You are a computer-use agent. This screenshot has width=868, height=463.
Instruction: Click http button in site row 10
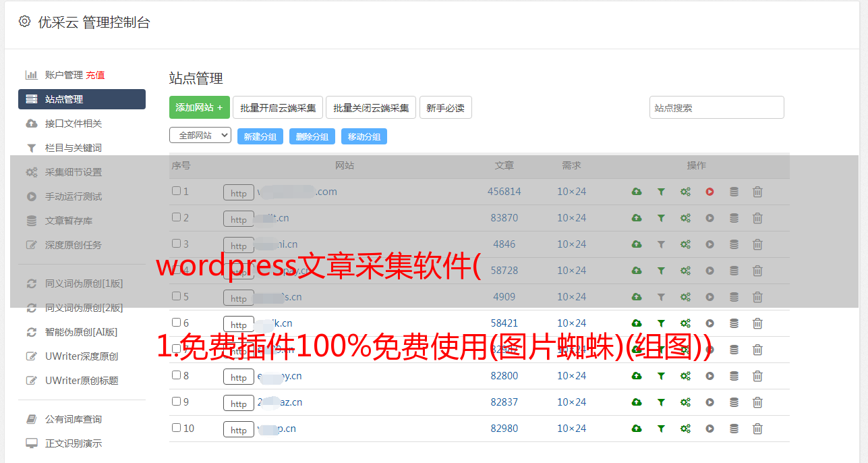click(239, 430)
